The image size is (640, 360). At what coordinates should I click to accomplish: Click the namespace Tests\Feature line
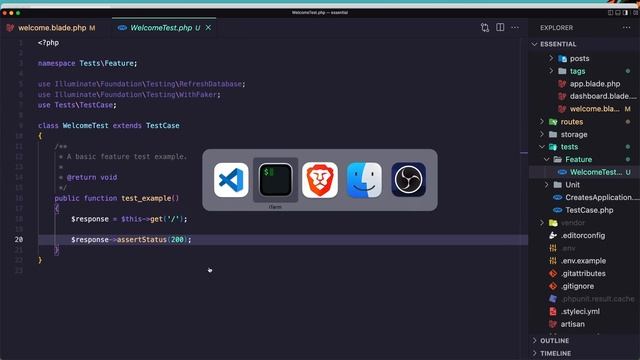click(x=88, y=63)
